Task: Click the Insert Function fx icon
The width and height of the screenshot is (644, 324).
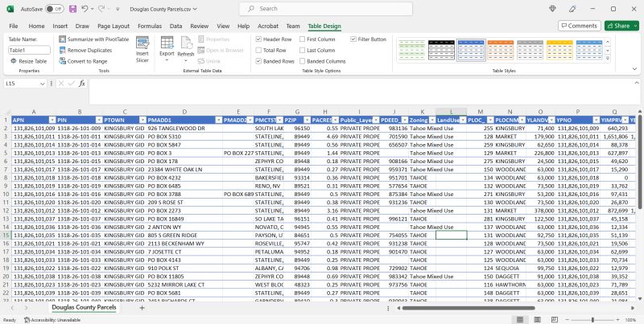Action: [x=82, y=84]
